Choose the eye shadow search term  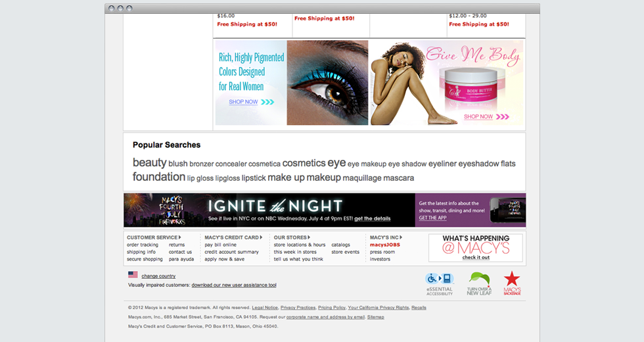point(407,164)
